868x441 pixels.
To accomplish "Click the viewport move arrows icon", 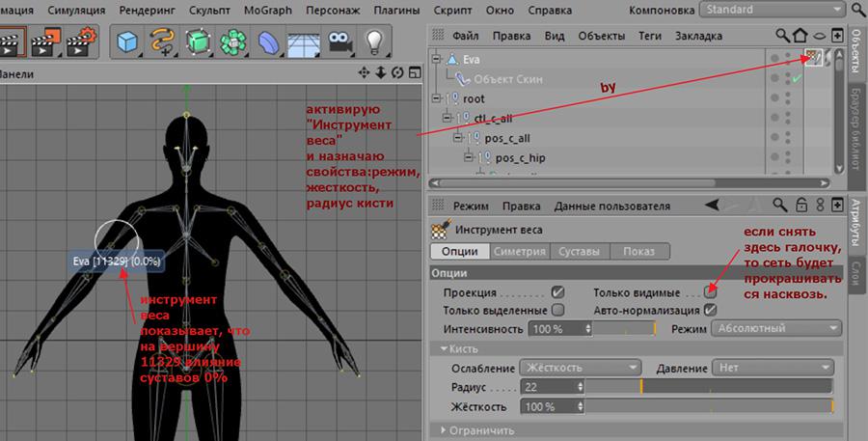I will [364, 72].
